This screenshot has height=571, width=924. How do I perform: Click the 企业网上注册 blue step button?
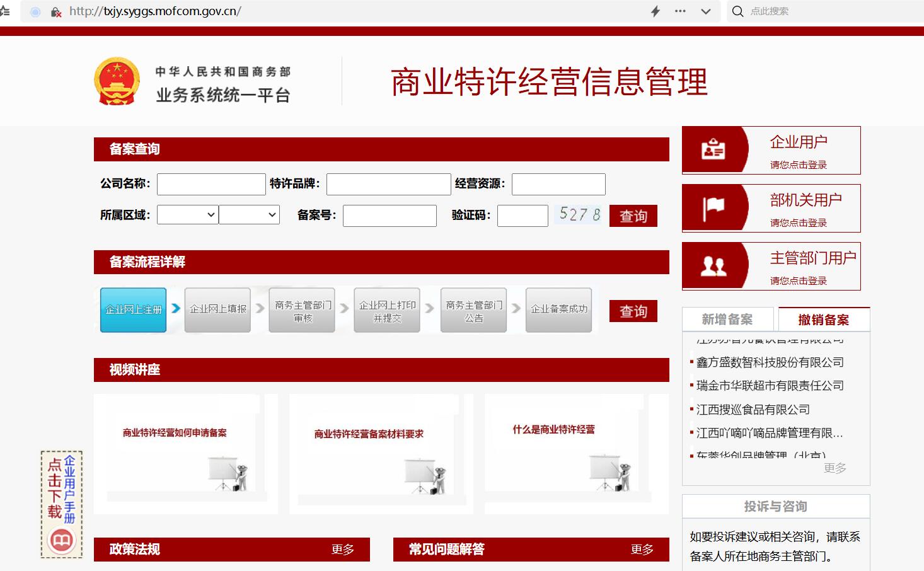[134, 309]
